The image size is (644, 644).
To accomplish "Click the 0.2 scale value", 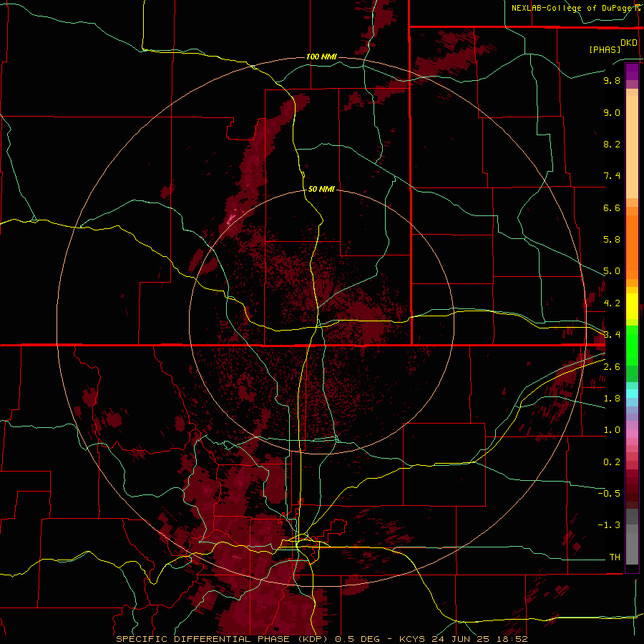I will [612, 462].
